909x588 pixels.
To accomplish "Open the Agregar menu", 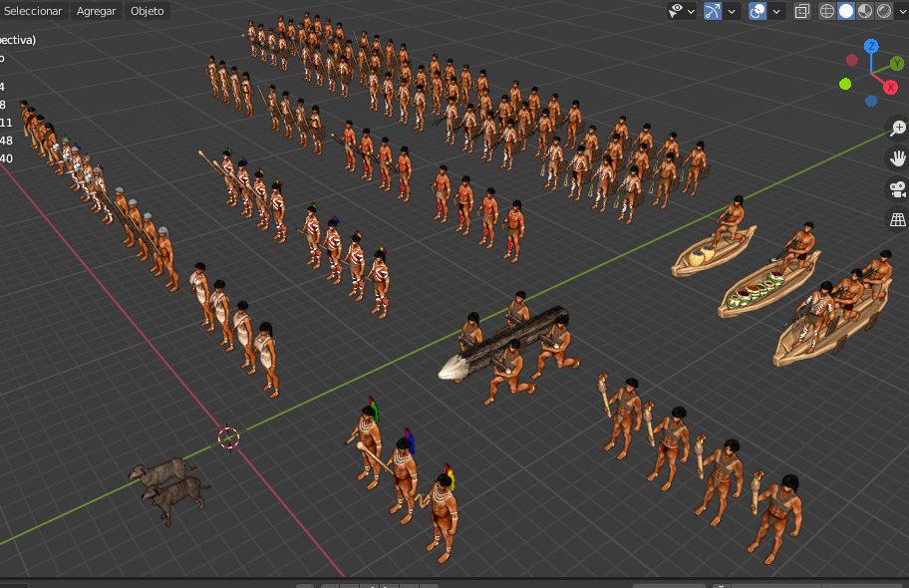I will [x=97, y=11].
